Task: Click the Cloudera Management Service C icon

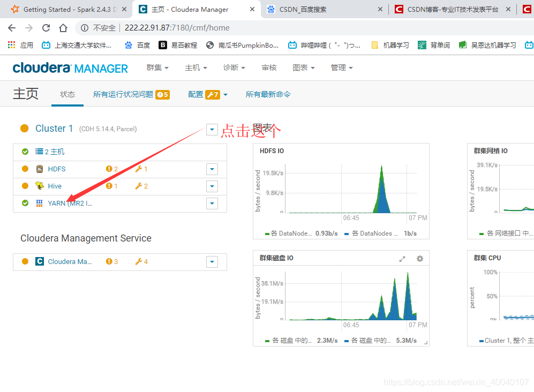Action: pyautogui.click(x=40, y=261)
